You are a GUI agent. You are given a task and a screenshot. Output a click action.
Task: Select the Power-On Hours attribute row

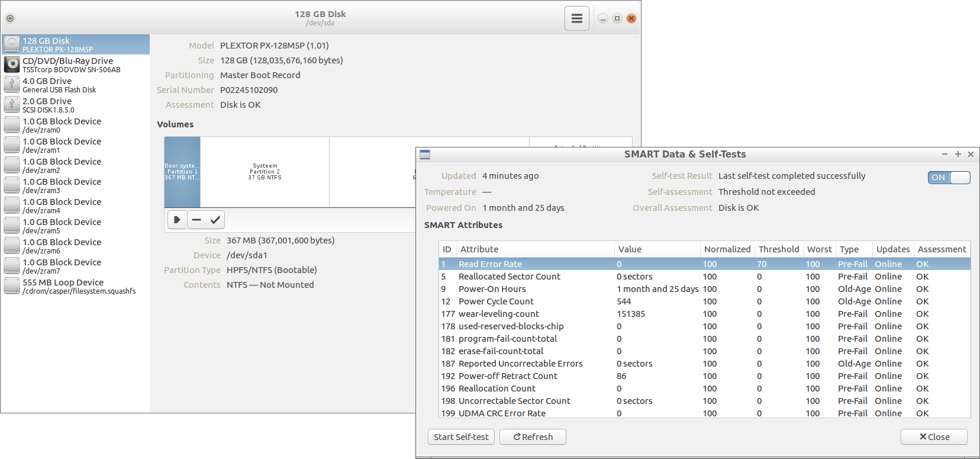705,289
